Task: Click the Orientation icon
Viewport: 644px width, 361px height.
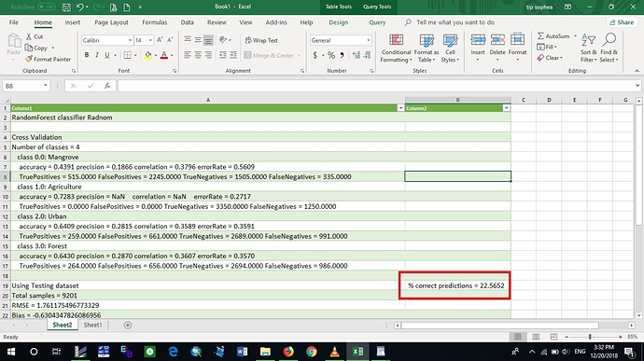Action: [223, 40]
